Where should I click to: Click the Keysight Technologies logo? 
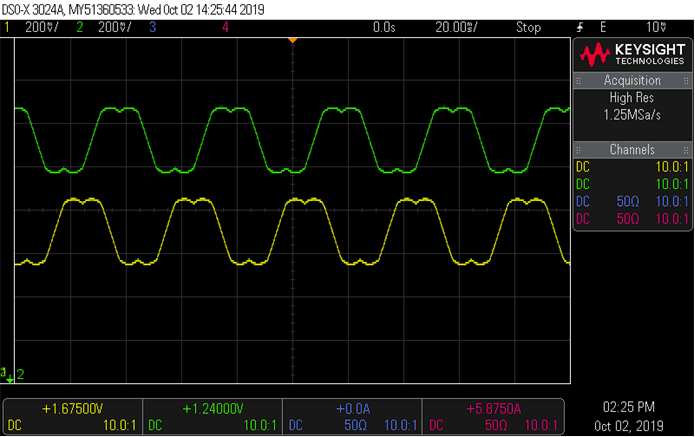[632, 53]
